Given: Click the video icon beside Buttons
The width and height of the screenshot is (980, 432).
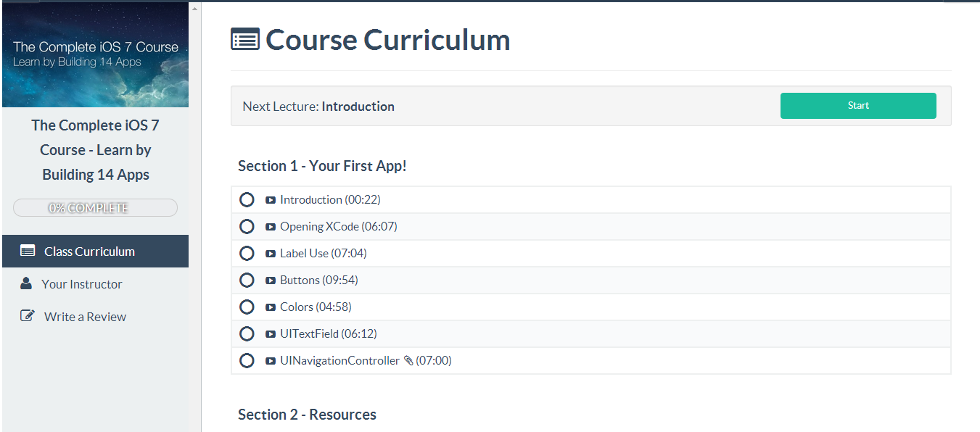Looking at the screenshot, I should click(x=271, y=281).
